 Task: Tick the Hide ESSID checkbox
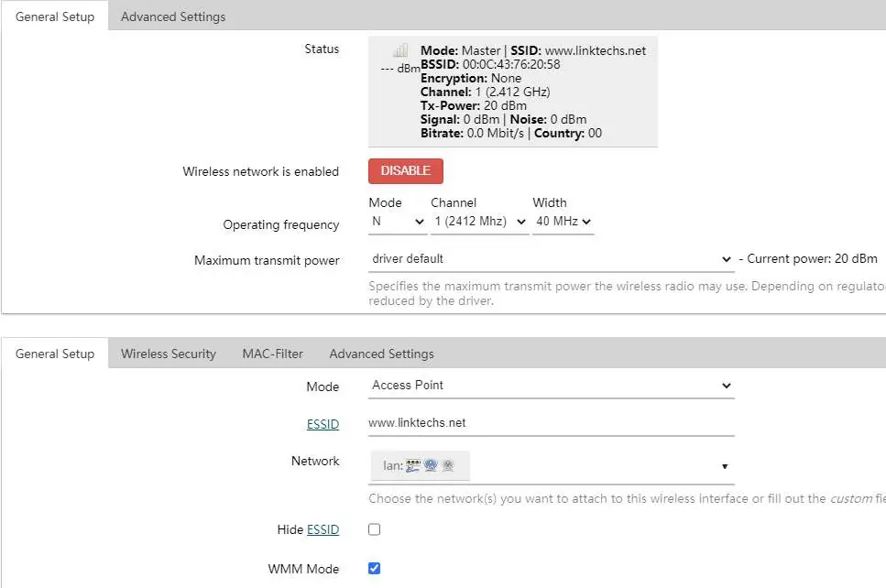[x=374, y=529]
